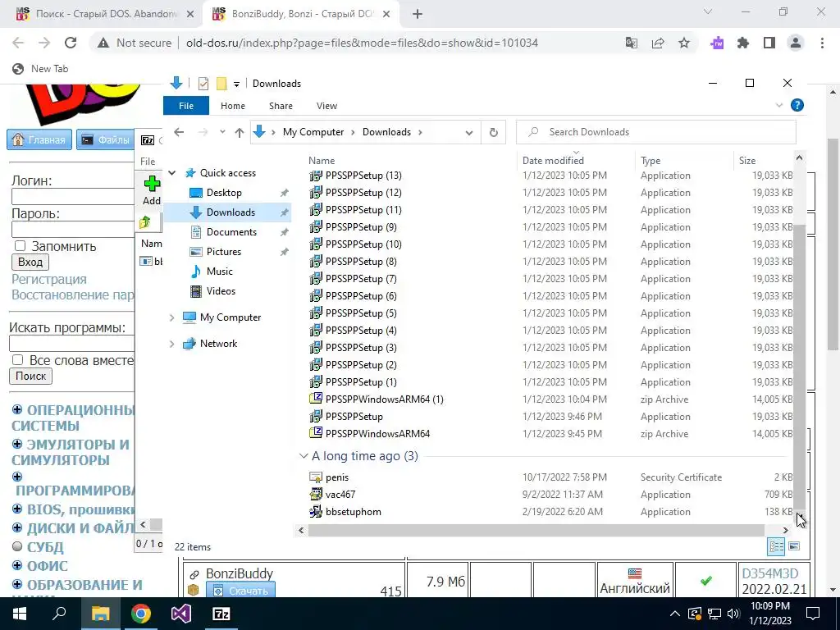Sort by Date modified column header
This screenshot has width=840, height=630.
(553, 160)
